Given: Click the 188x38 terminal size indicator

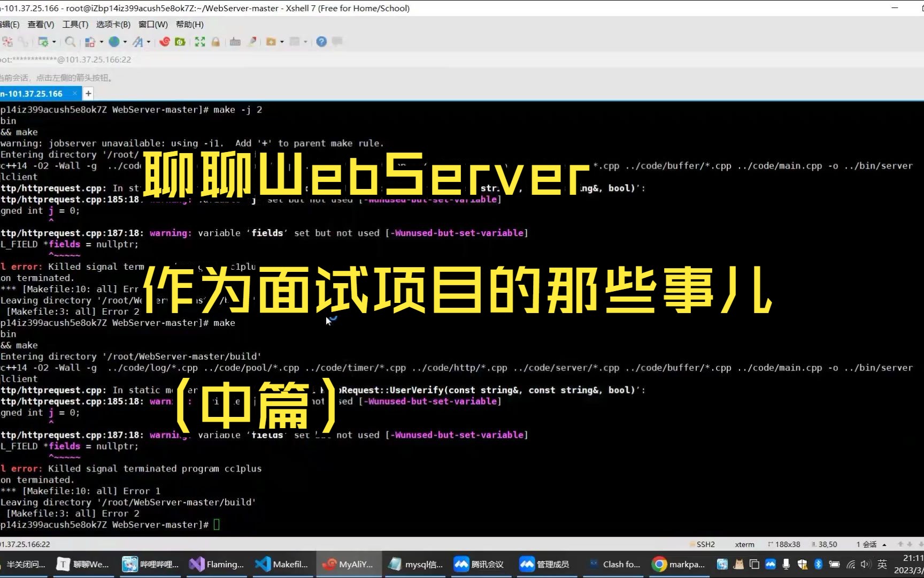Looking at the screenshot, I should [784, 544].
